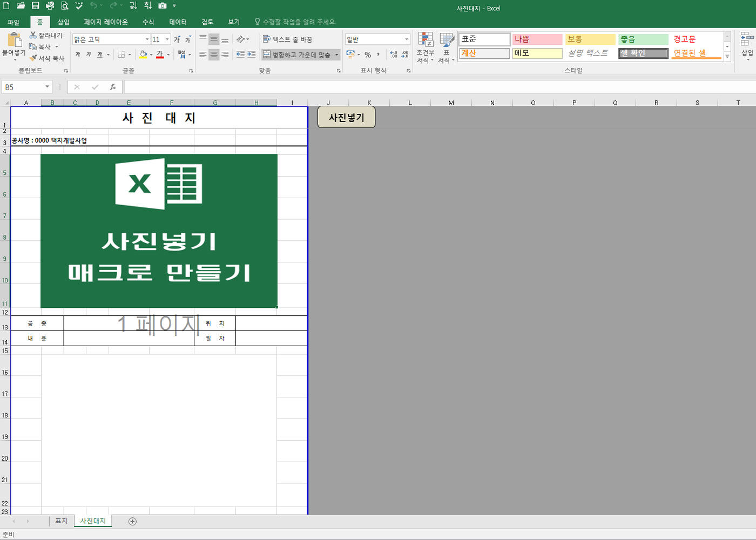Image resolution: width=756 pixels, height=540 pixels.
Task: Apply red font color
Action: coord(160,55)
